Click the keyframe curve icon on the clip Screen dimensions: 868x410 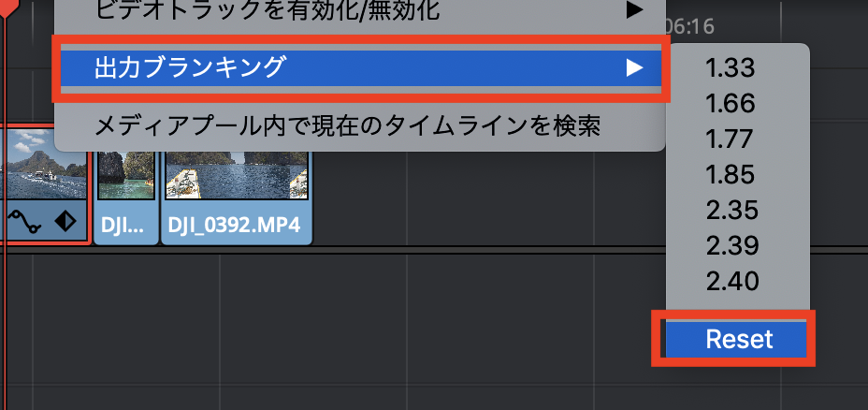coord(26,224)
